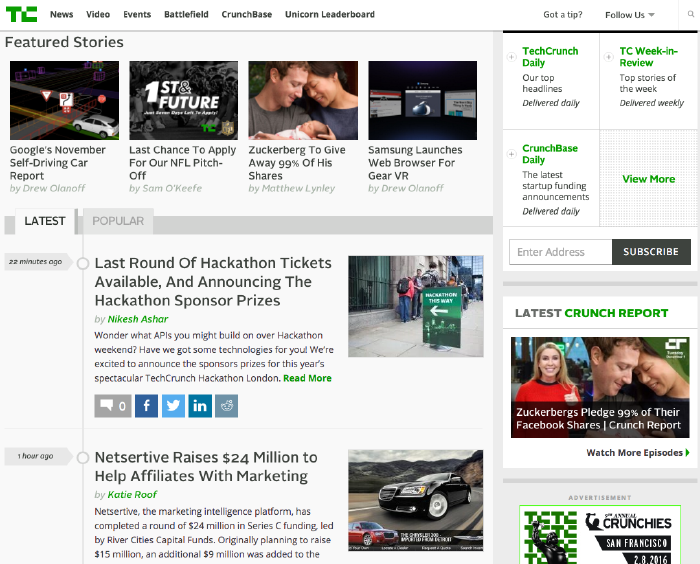Share Hackathon article on Reddit
The image size is (700, 564).
[x=227, y=406]
